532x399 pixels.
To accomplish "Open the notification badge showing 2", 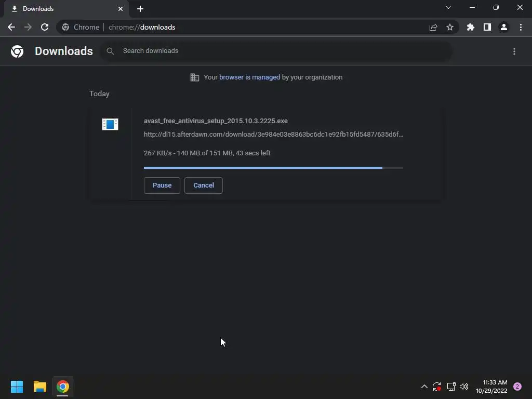I will (517, 387).
